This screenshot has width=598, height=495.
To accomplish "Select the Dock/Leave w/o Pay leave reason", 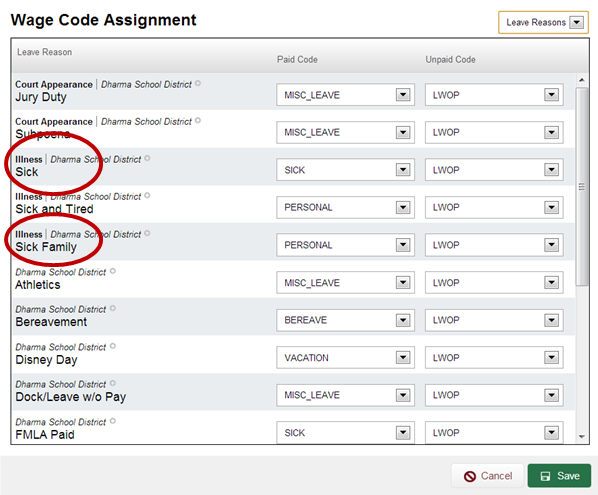I will click(71, 397).
